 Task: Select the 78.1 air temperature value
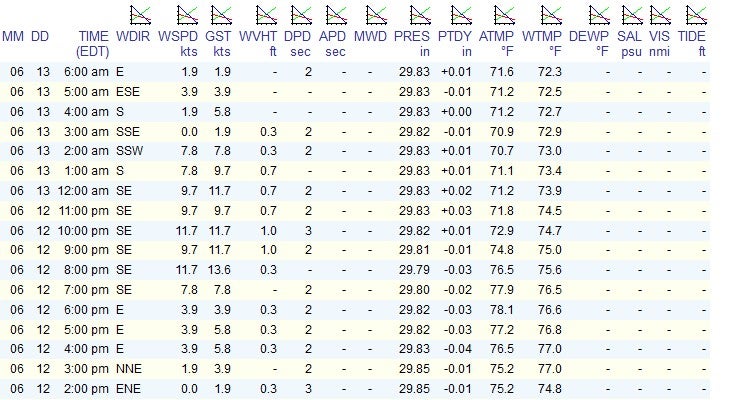click(502, 310)
